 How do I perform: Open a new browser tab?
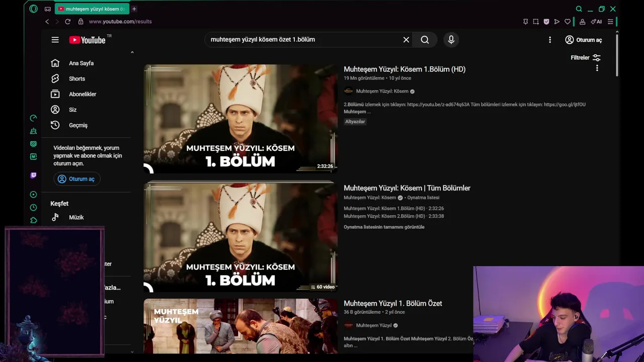[134, 9]
